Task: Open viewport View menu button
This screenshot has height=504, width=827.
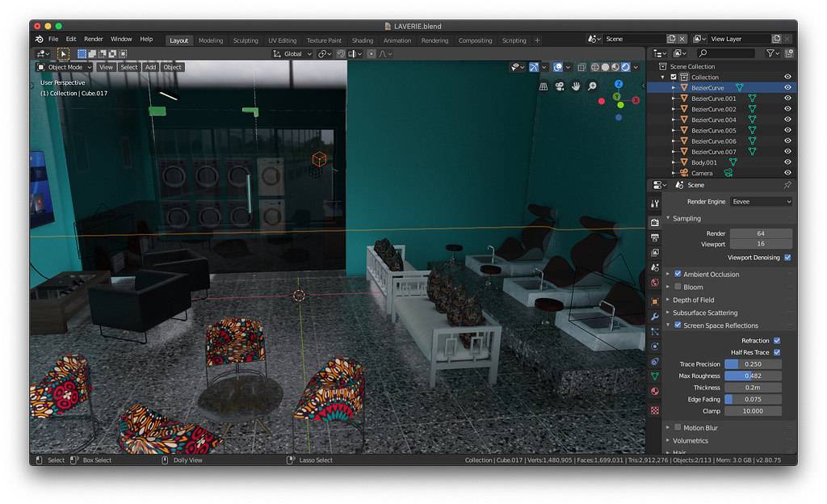Action: click(106, 67)
